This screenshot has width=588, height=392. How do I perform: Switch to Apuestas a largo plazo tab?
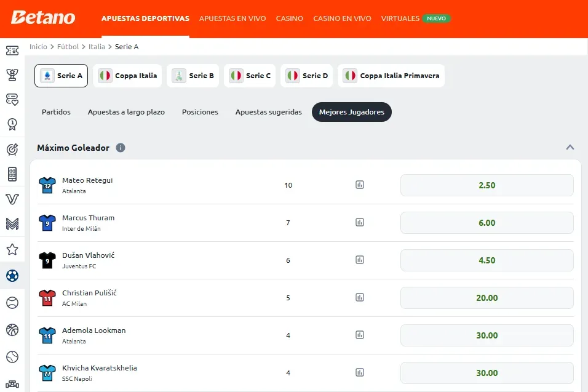point(126,112)
